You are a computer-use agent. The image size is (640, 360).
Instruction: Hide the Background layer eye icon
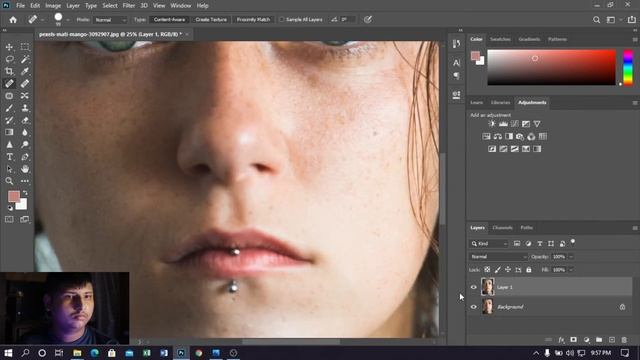(x=473, y=307)
